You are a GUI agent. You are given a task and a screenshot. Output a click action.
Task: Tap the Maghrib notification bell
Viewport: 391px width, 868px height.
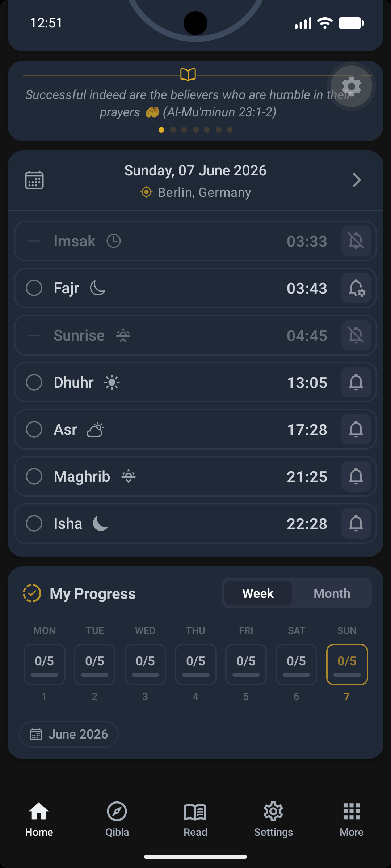[356, 476]
